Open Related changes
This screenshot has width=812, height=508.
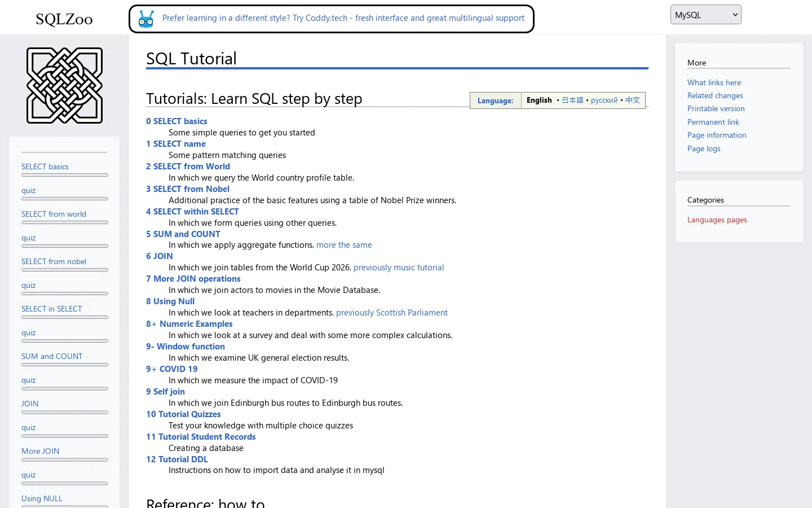[715, 95]
